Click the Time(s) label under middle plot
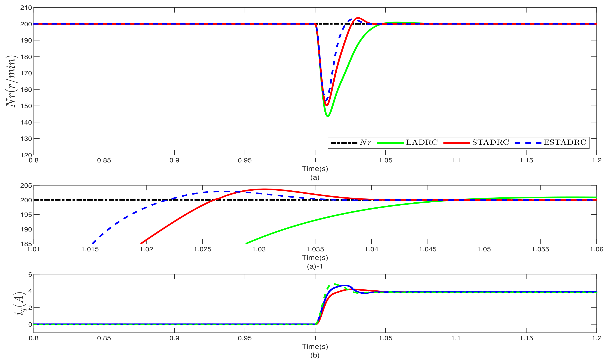This screenshot has height=364, width=608. [315, 257]
